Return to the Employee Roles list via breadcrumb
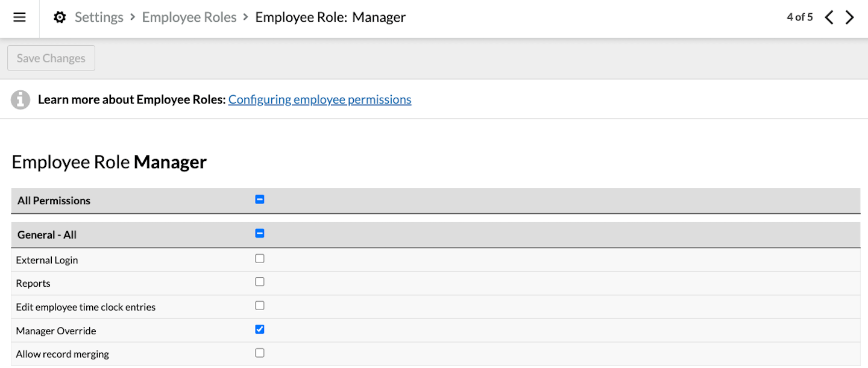 point(189,17)
